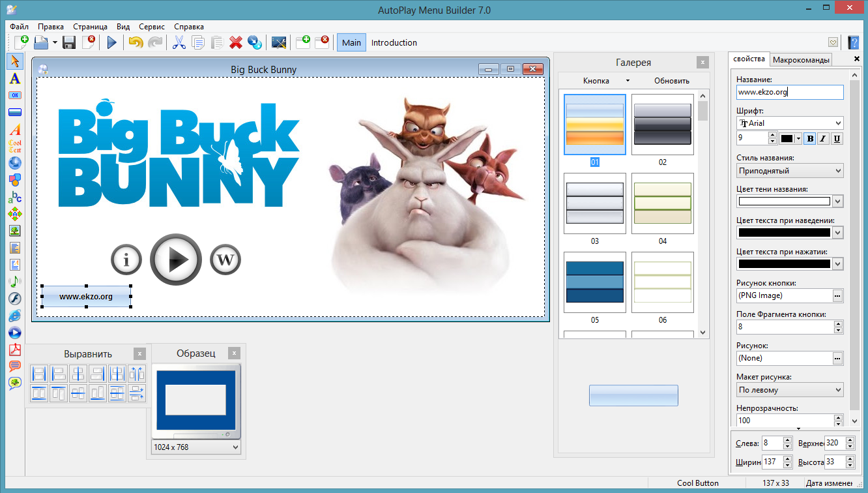Pick the shapes tool in left palette

coord(14,180)
